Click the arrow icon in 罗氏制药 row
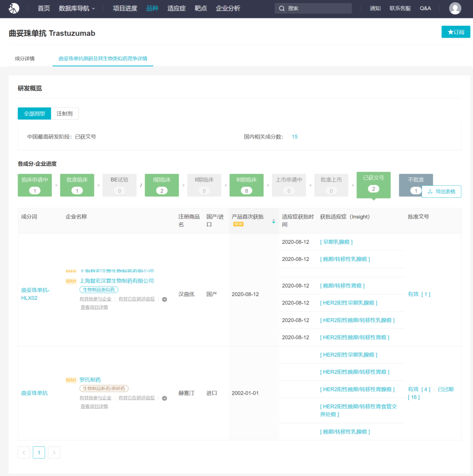473x476 pixels. 164,398
